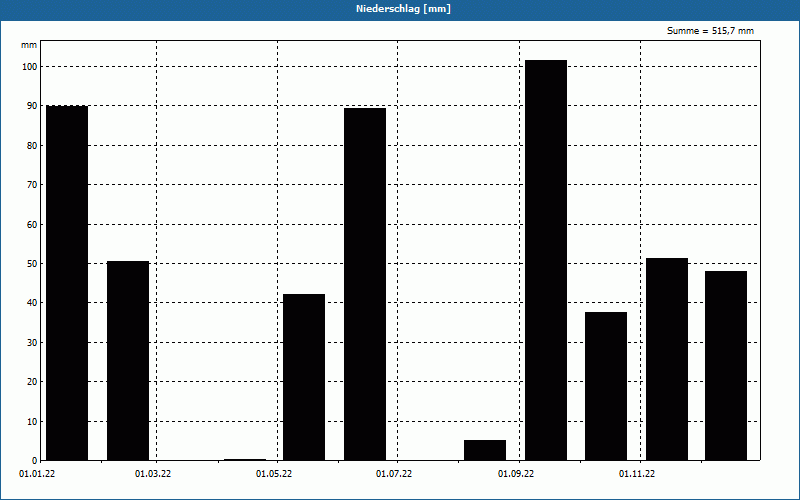Select the May bar near 42 mm
Image resolution: width=800 pixels, height=500 pixels.
point(304,377)
